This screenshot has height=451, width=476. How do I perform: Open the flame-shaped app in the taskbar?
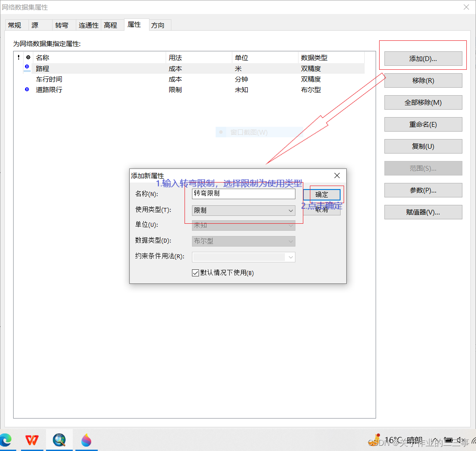point(86,440)
